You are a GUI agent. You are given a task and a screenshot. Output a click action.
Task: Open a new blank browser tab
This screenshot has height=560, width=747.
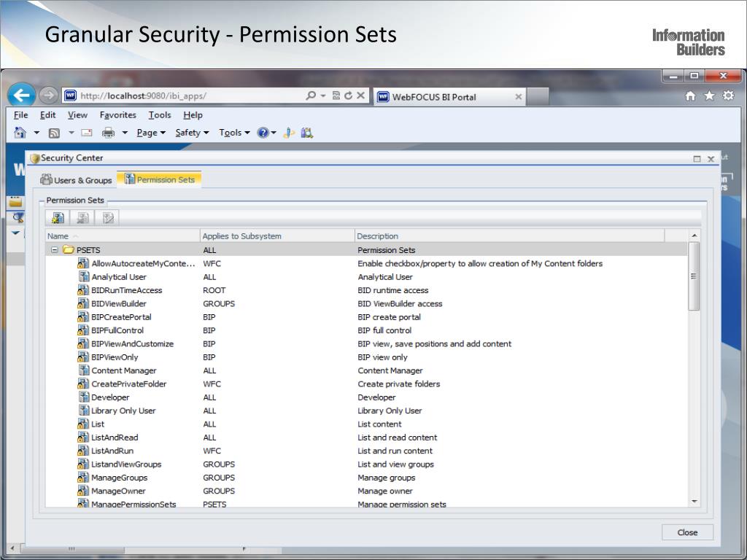538,97
